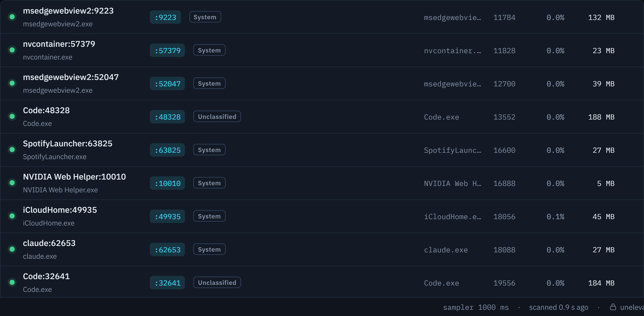Select the claude:62653 title
The image size is (644, 316).
49,243
